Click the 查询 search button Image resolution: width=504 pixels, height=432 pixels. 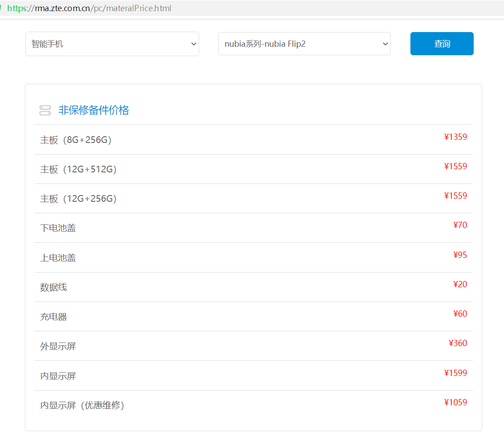pyautogui.click(x=442, y=44)
